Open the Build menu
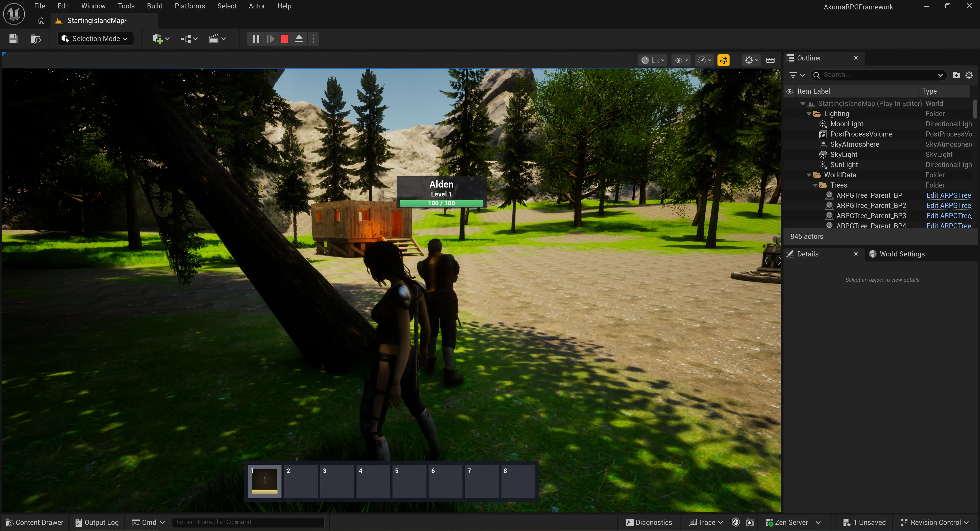Image resolution: width=980 pixels, height=531 pixels. point(154,6)
